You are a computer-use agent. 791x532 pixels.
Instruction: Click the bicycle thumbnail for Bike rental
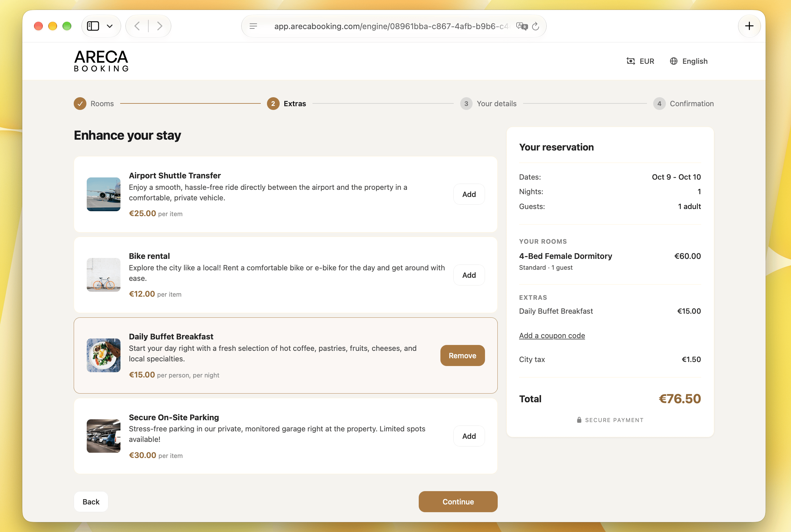pyautogui.click(x=103, y=275)
